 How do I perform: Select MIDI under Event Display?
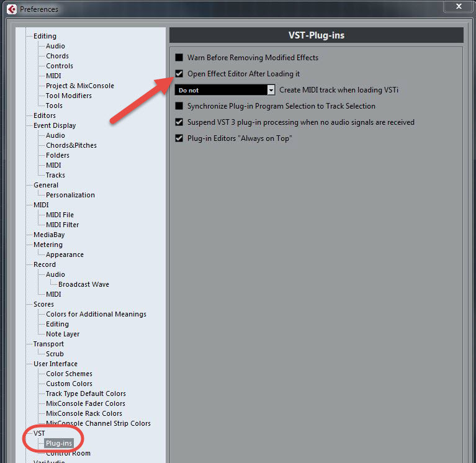coord(53,165)
